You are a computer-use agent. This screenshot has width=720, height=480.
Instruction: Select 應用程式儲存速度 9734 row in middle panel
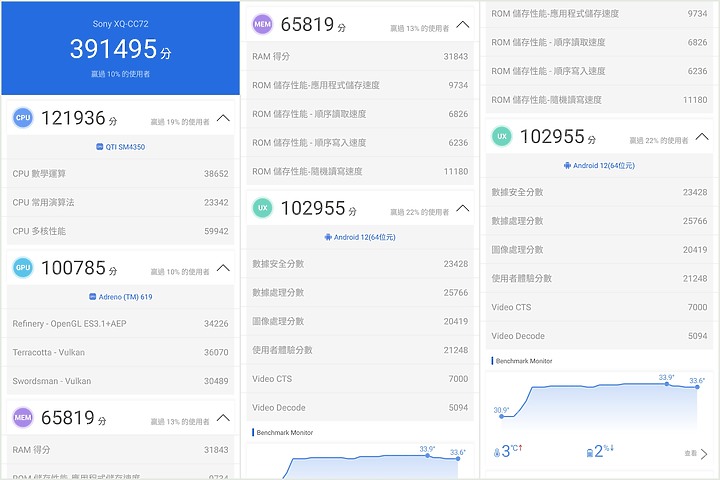click(360, 85)
